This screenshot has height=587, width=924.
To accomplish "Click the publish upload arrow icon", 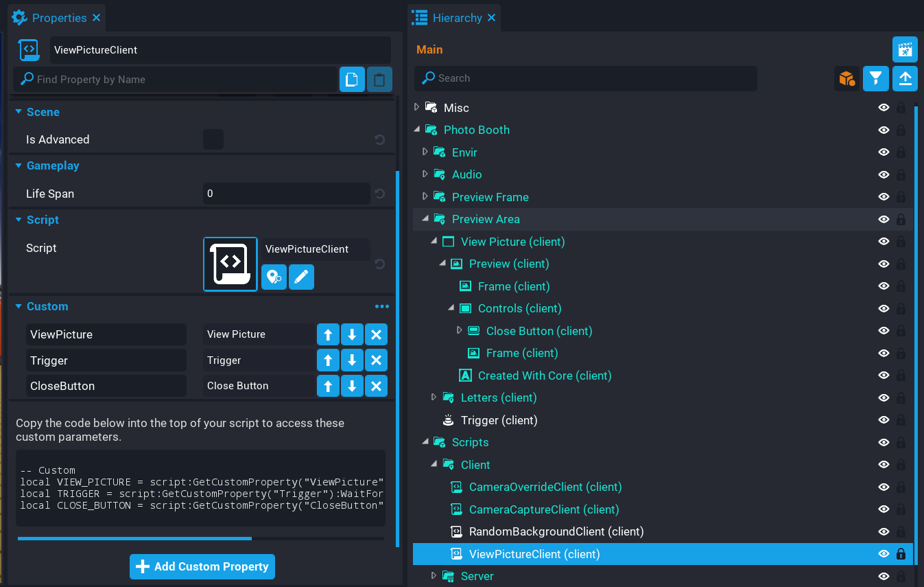I will 905,79.
